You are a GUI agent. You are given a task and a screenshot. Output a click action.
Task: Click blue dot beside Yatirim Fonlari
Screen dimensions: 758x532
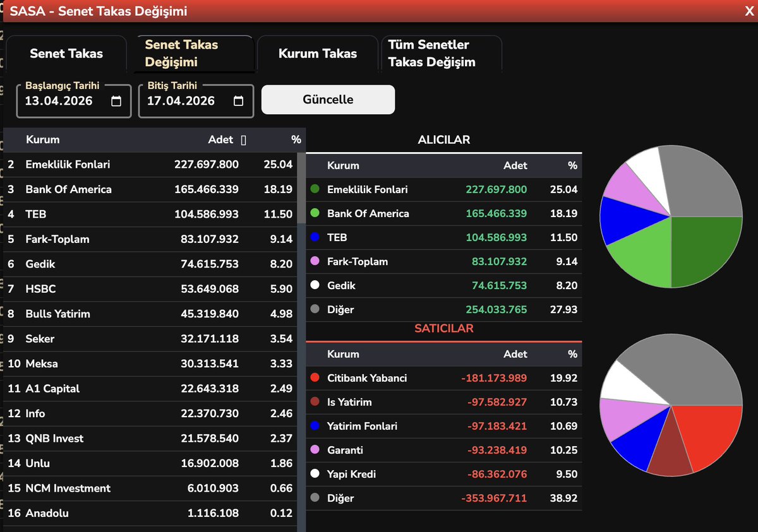[315, 426]
